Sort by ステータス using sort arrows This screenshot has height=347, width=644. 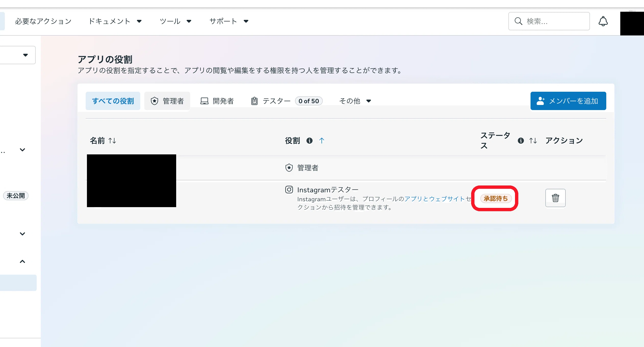pos(533,141)
